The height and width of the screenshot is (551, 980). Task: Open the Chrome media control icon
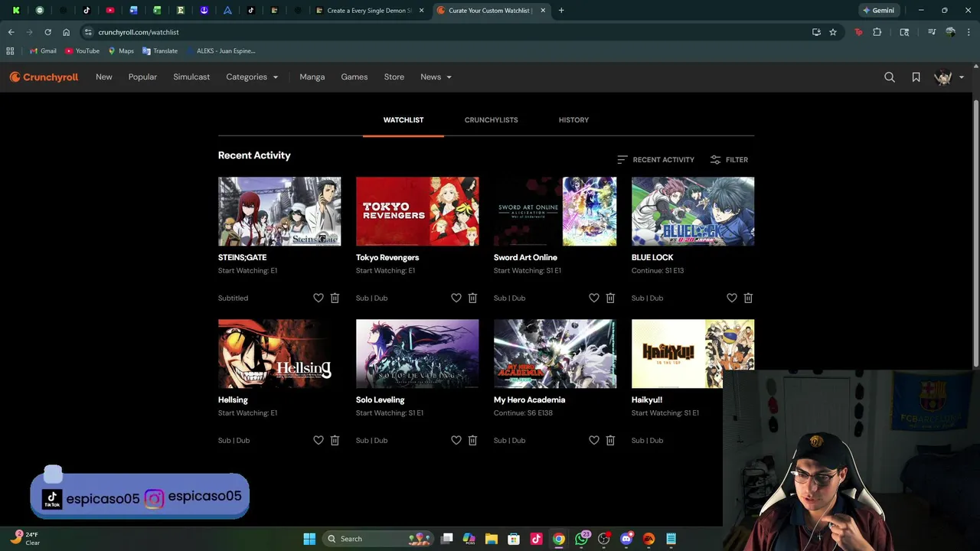(932, 32)
